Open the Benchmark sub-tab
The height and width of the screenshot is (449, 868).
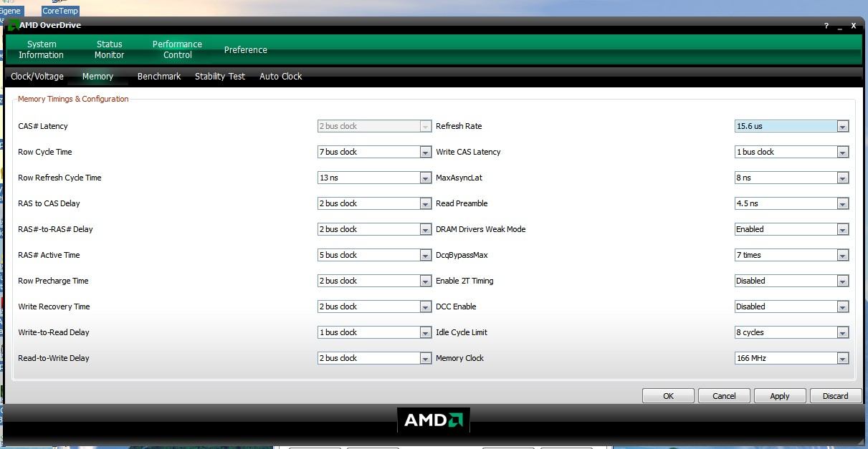(x=159, y=76)
